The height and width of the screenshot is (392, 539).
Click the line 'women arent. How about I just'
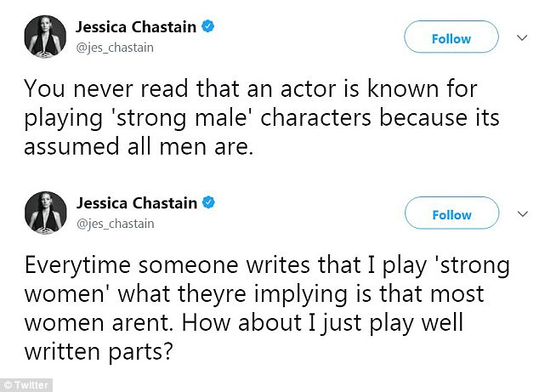[244, 324]
